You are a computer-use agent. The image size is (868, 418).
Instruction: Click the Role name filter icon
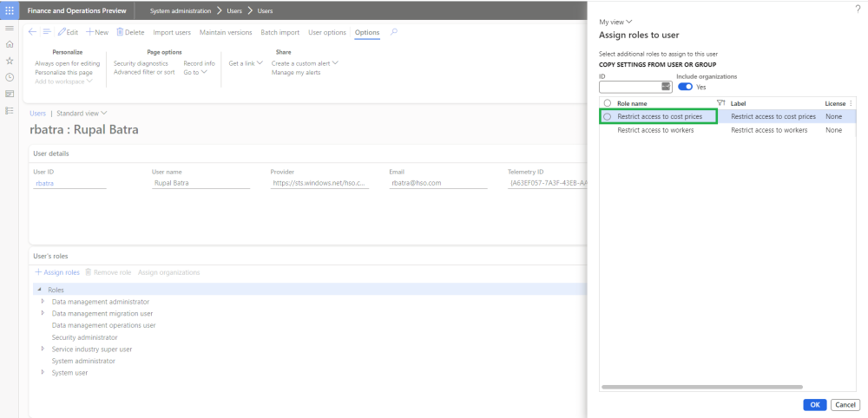click(x=720, y=103)
